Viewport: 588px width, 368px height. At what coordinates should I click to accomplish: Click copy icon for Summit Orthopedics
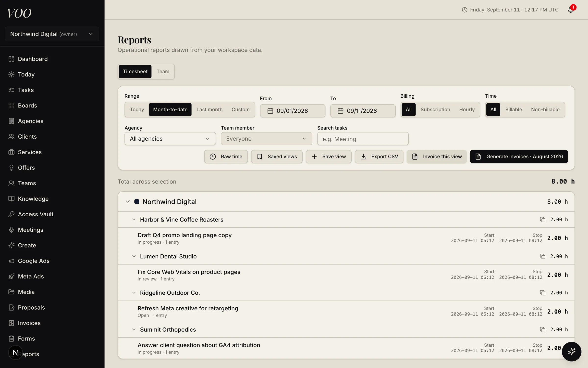542,329
